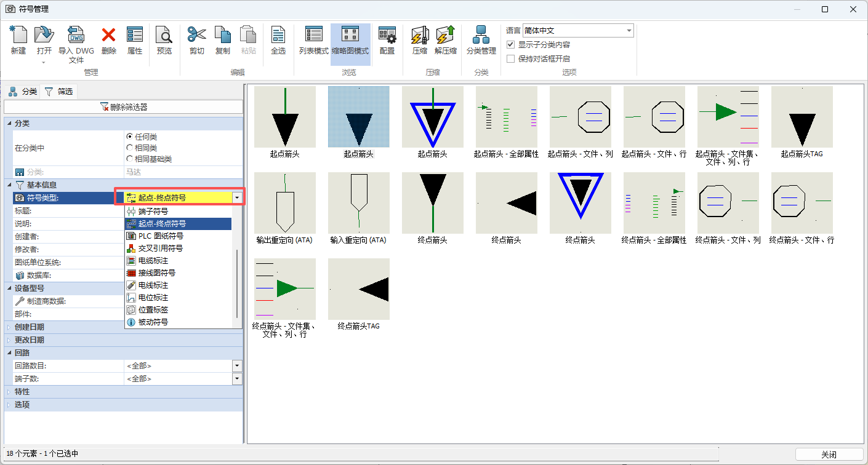This screenshot has height=465, width=868.
Task: Select the 相同类 radio button
Action: (x=129, y=148)
